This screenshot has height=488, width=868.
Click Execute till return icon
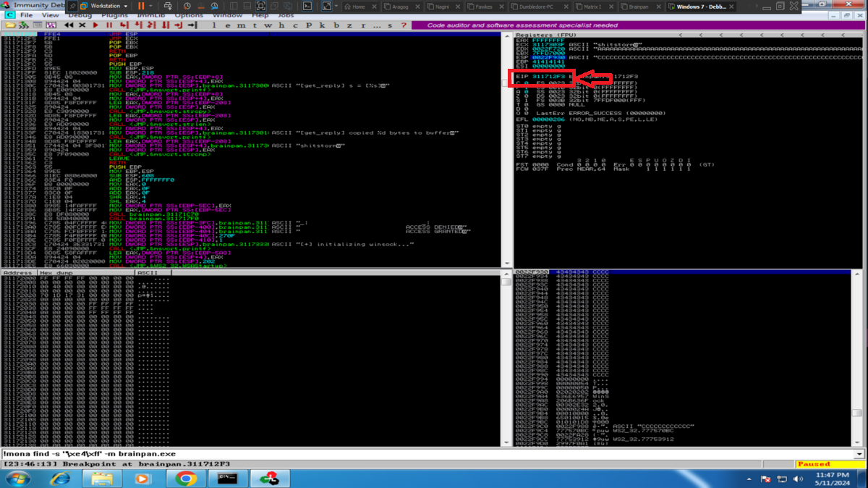(x=179, y=25)
